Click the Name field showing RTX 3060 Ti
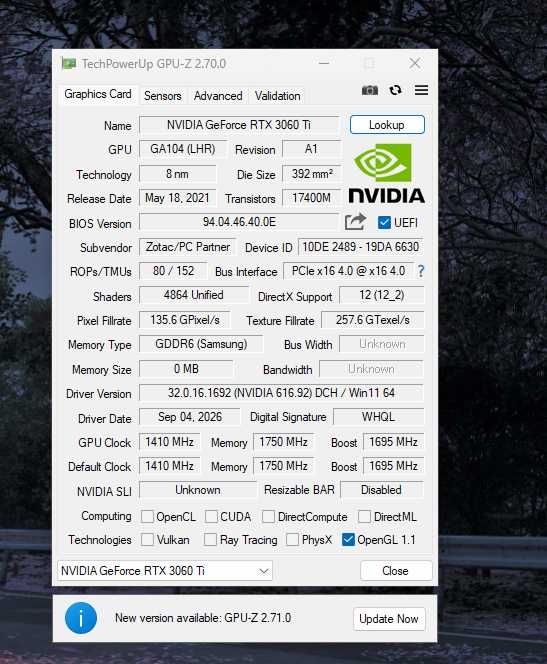This screenshot has width=547, height=664. (x=239, y=125)
